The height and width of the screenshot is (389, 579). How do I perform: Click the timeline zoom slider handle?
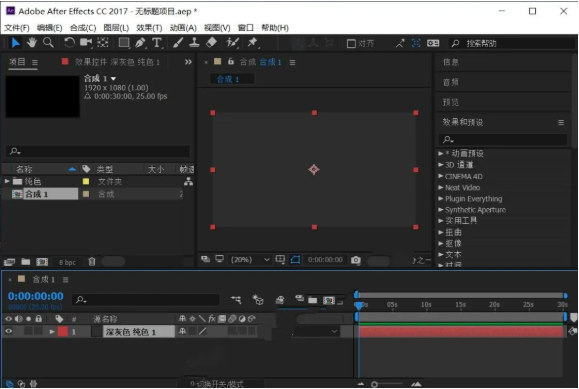(374, 384)
